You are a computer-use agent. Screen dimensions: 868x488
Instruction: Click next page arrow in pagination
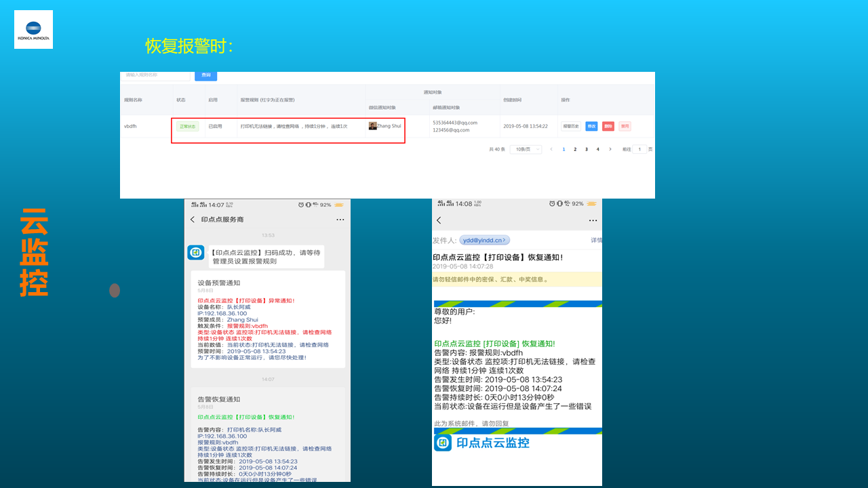pos(610,149)
